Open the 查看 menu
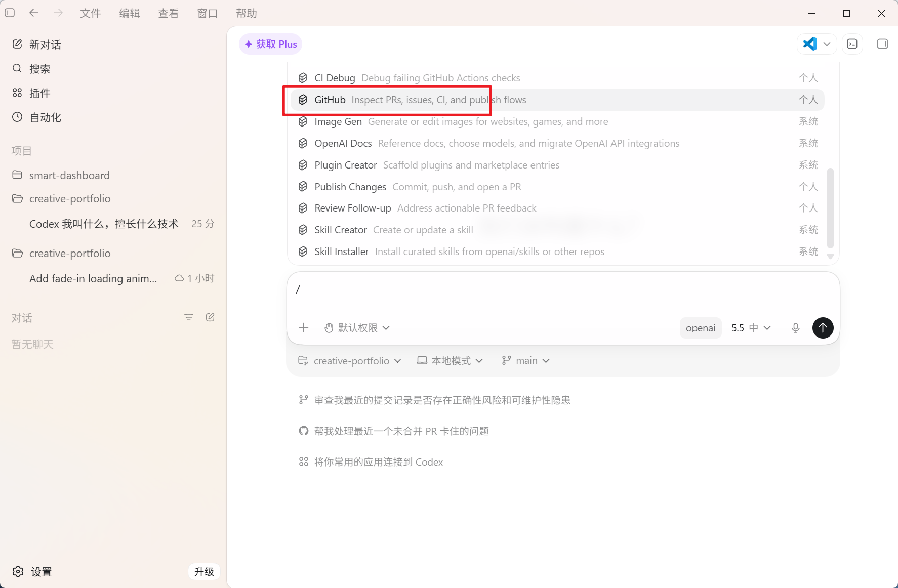 pyautogui.click(x=169, y=13)
